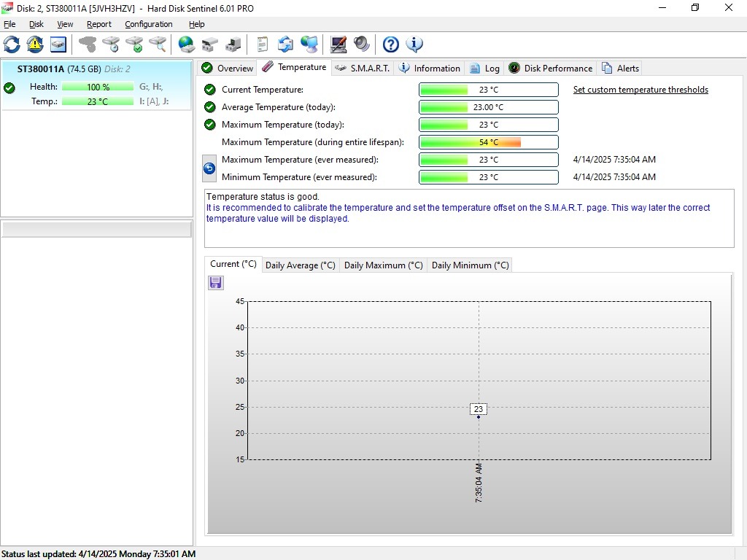The width and height of the screenshot is (747, 560).
Task: Click the G:, H: drive letters text
Action: [151, 87]
